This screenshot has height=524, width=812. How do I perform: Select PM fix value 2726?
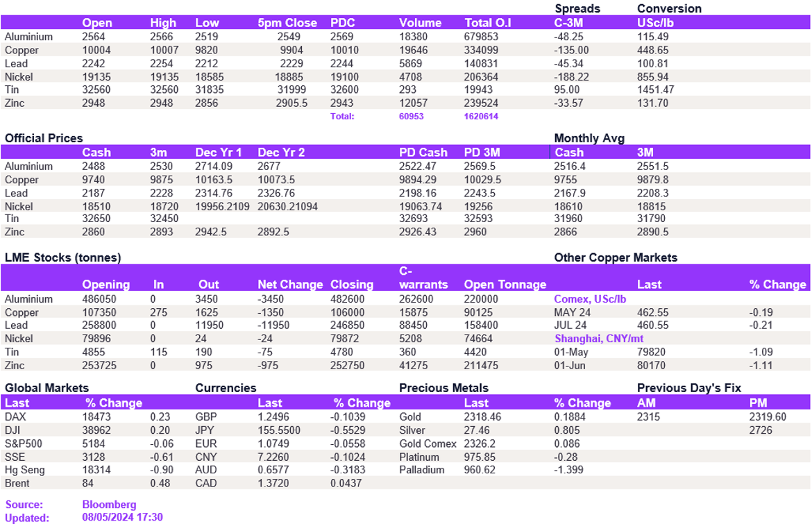pyautogui.click(x=760, y=430)
